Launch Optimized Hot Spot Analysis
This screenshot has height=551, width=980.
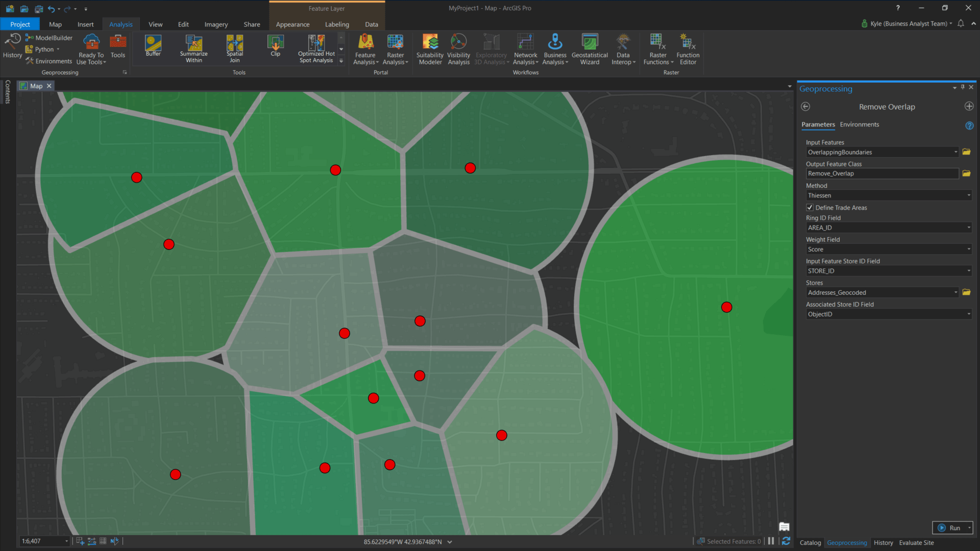[x=315, y=48]
